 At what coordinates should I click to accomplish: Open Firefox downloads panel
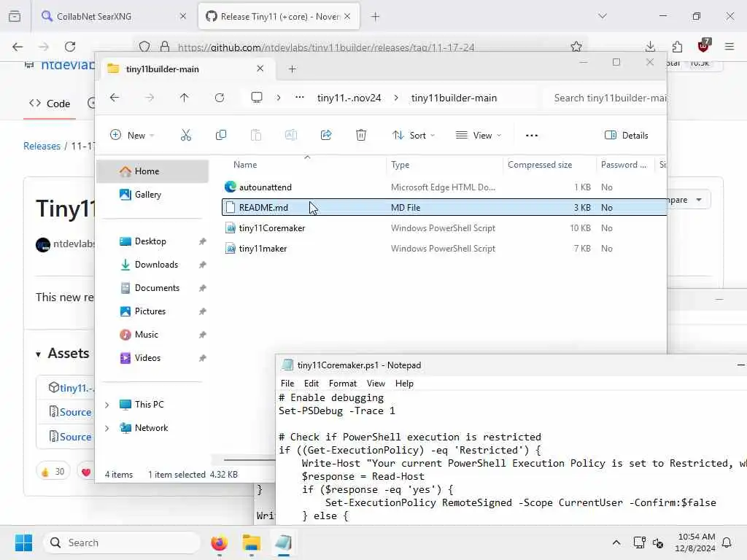650,47
